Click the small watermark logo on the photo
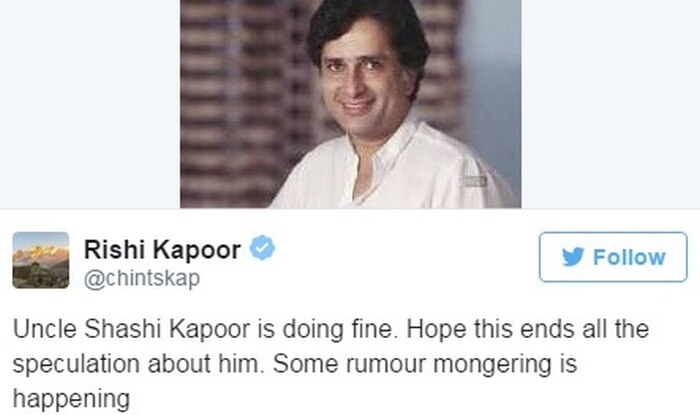 tap(475, 181)
